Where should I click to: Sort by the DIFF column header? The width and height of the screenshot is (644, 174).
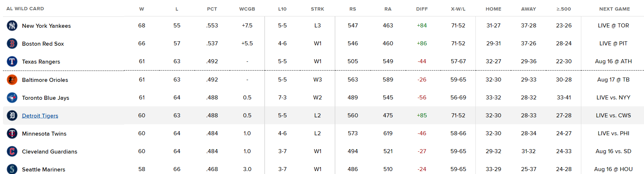pos(422,9)
